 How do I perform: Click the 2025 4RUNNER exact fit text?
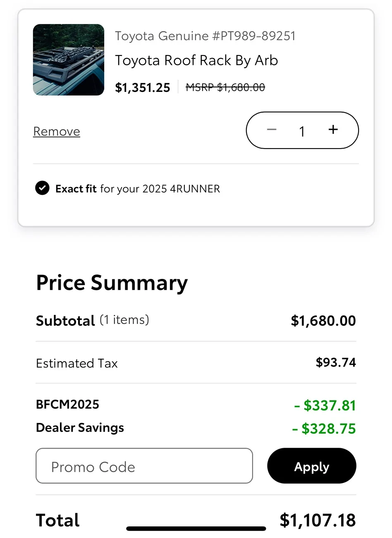click(181, 189)
